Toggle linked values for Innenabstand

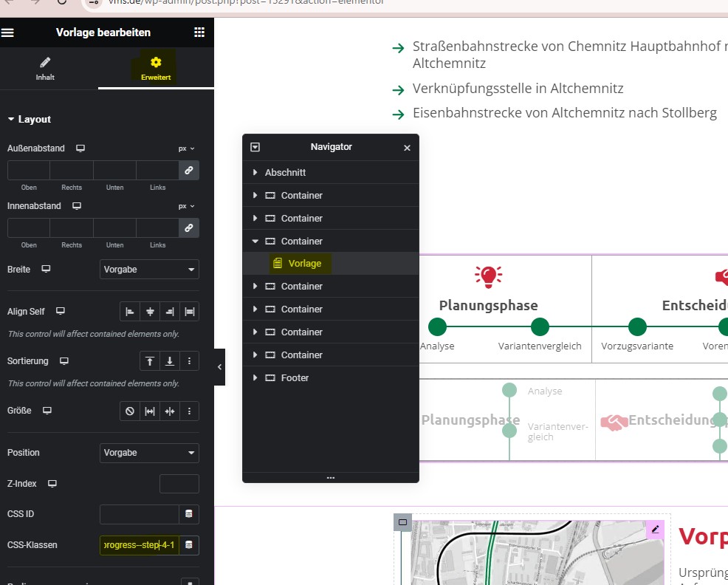coord(189,228)
